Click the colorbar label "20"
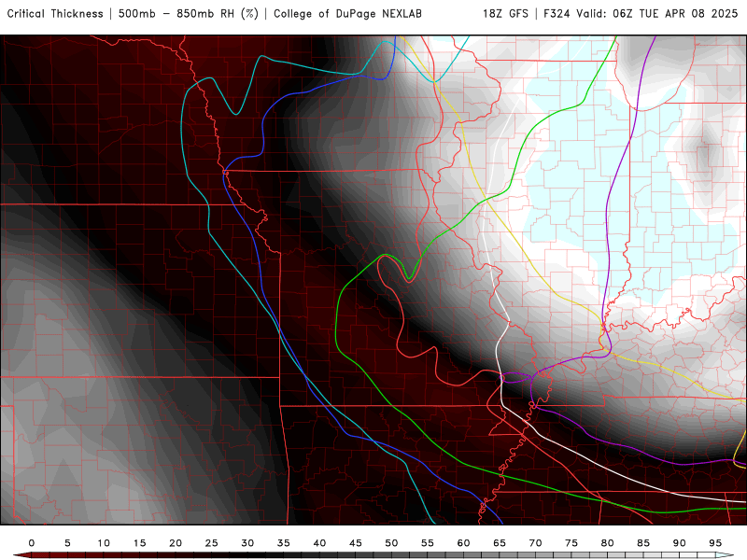 [176, 543]
